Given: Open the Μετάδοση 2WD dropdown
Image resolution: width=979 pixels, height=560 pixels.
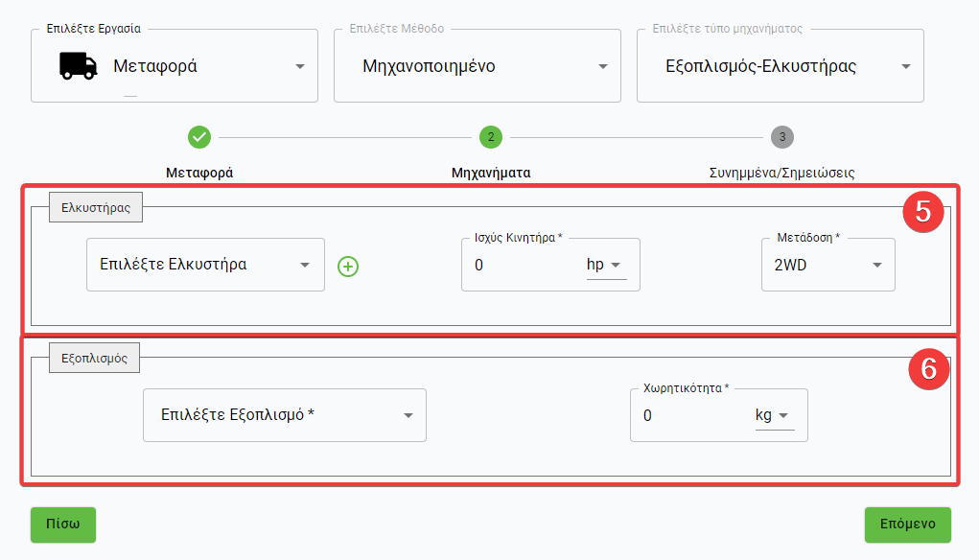Looking at the screenshot, I should point(827,265).
